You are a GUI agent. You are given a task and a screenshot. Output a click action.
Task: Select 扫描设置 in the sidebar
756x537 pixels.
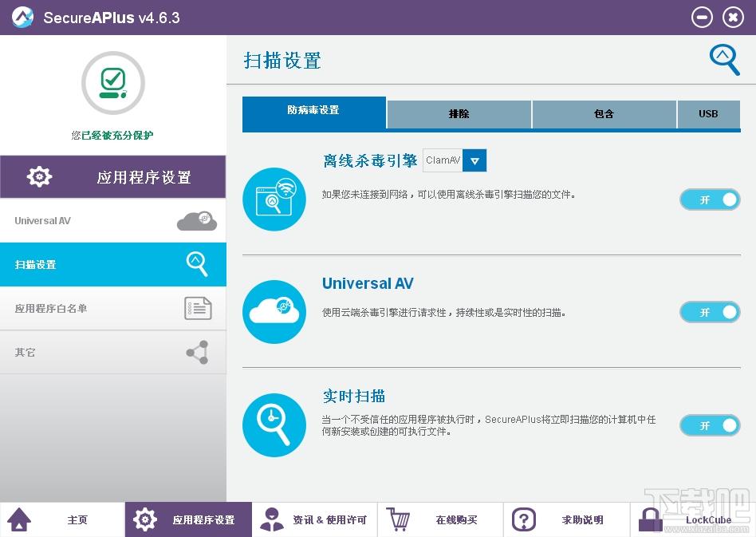coord(112,264)
